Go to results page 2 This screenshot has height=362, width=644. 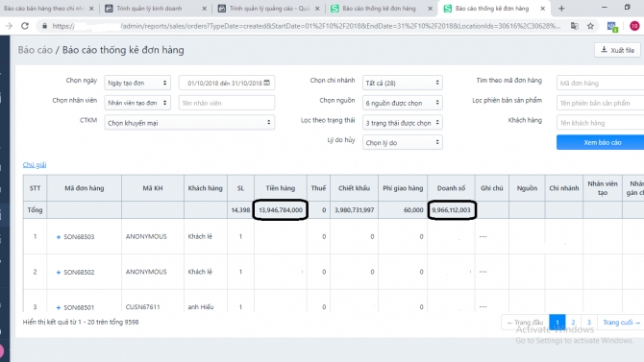pyautogui.click(x=573, y=323)
